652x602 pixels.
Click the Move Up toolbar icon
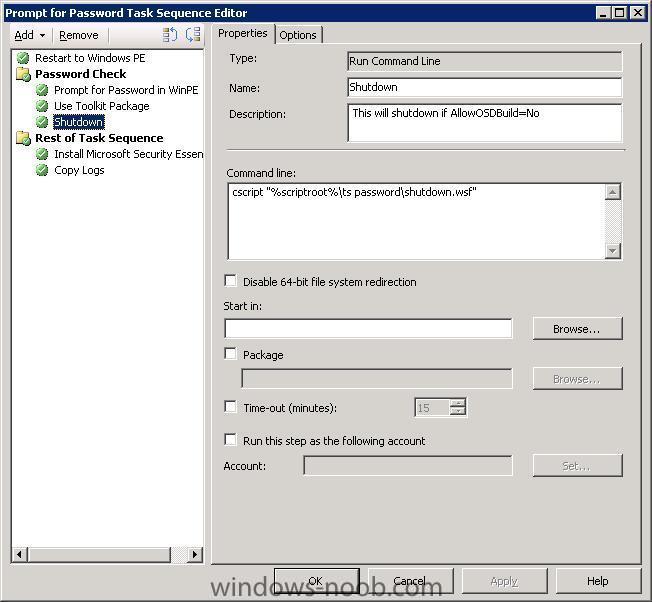170,35
